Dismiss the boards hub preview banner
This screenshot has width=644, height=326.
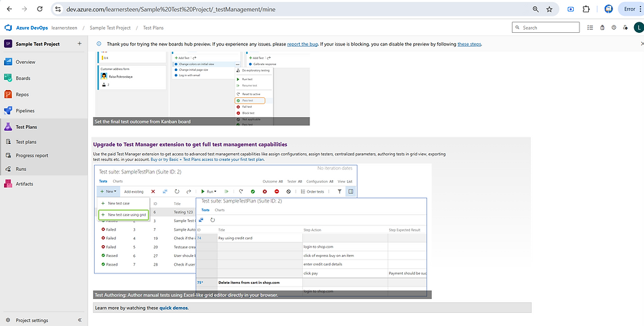point(642,43)
